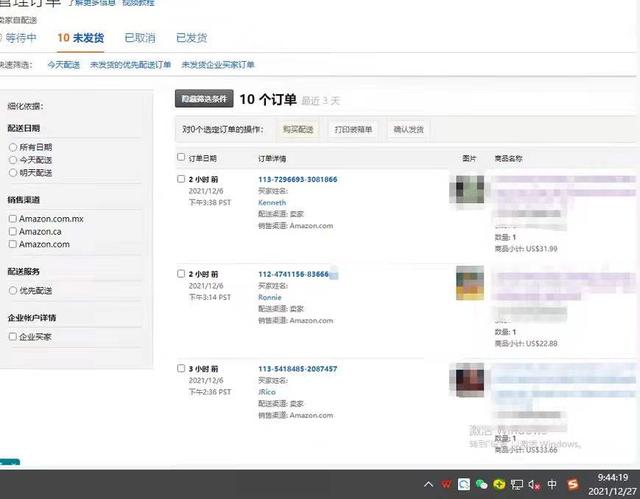Viewport: 640px width, 499px height.
Task: Expand hidden system tray icons chevron
Action: tap(429, 484)
